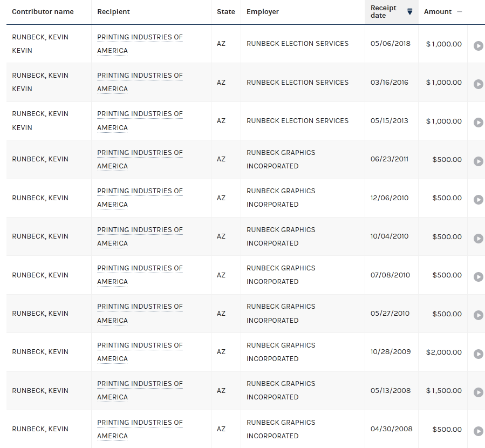
Task: Expand details for the 10/28/2009 contribution row
Action: click(478, 354)
